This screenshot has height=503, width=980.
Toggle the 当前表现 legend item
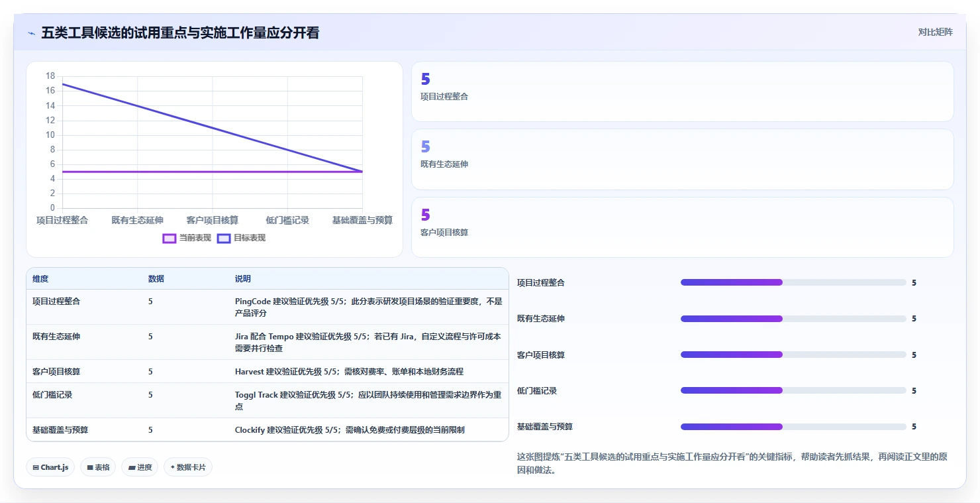(x=187, y=238)
